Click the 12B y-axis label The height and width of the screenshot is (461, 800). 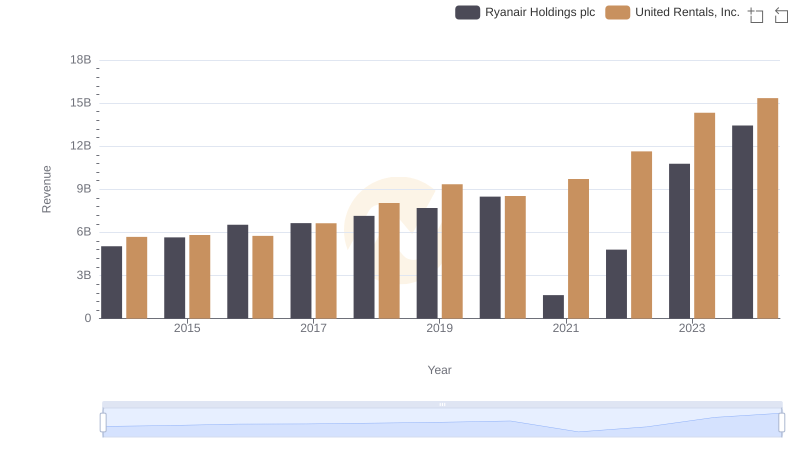pyautogui.click(x=81, y=146)
